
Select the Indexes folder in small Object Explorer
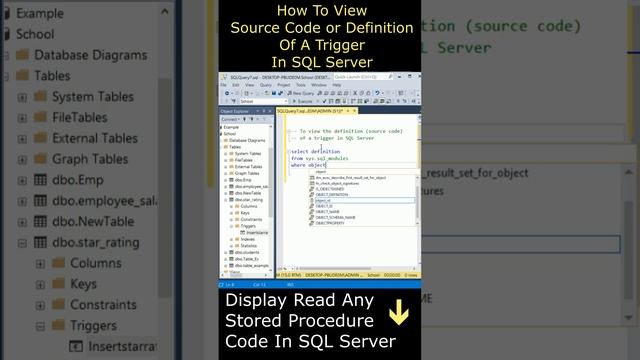248,239
